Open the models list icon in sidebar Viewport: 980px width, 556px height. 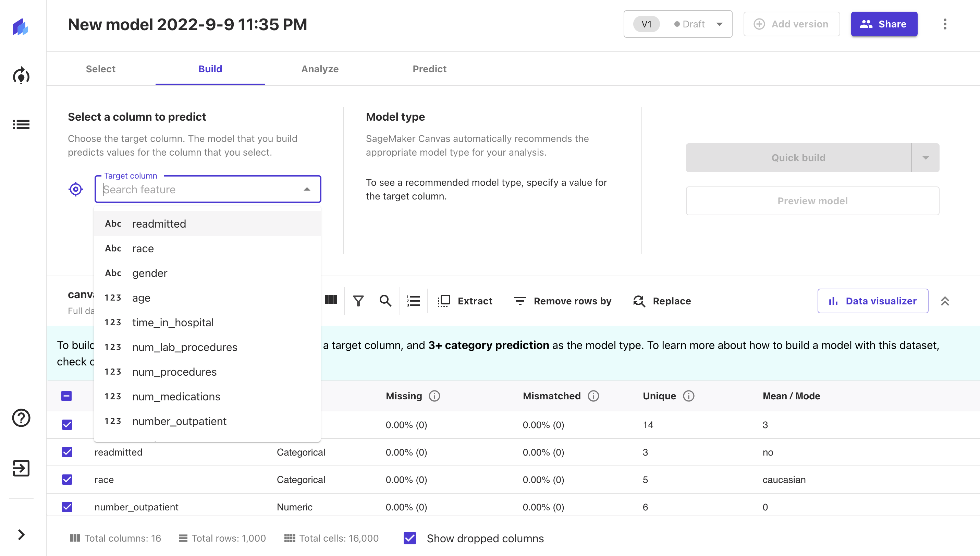tap(21, 124)
